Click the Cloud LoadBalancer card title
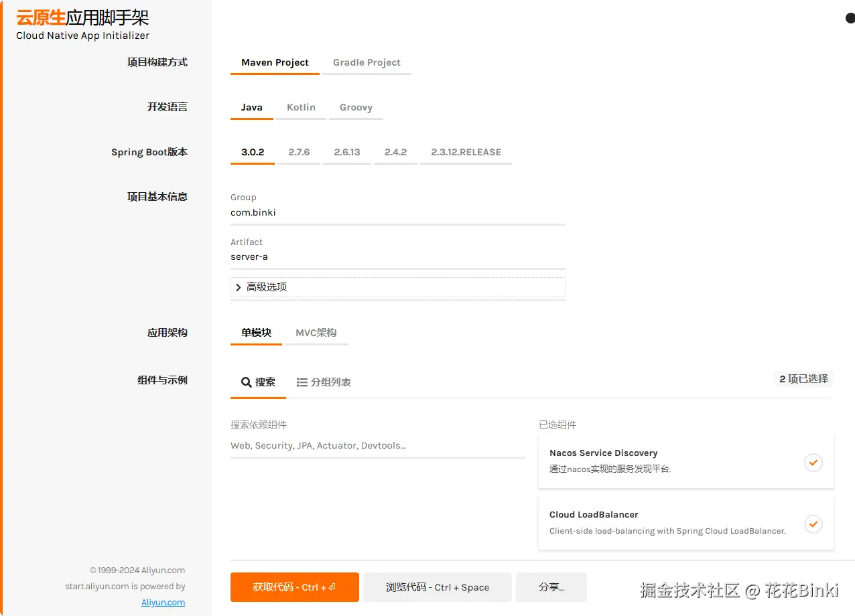 tap(594, 515)
